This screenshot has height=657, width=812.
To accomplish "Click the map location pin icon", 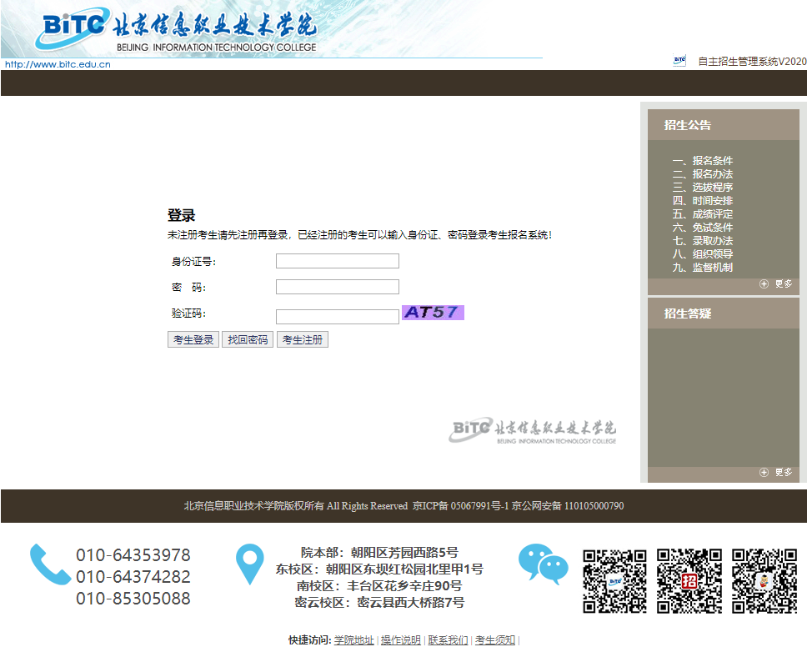I will (249, 564).
